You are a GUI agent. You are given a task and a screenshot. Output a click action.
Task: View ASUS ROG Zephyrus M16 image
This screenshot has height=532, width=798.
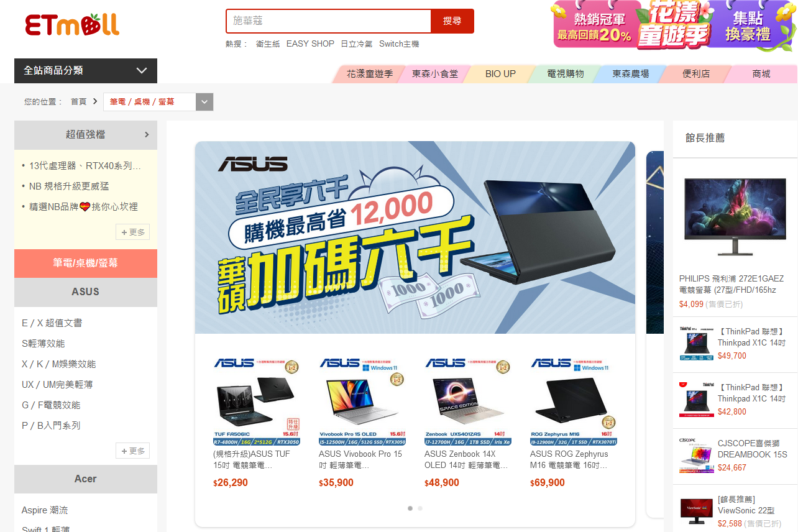(x=574, y=401)
